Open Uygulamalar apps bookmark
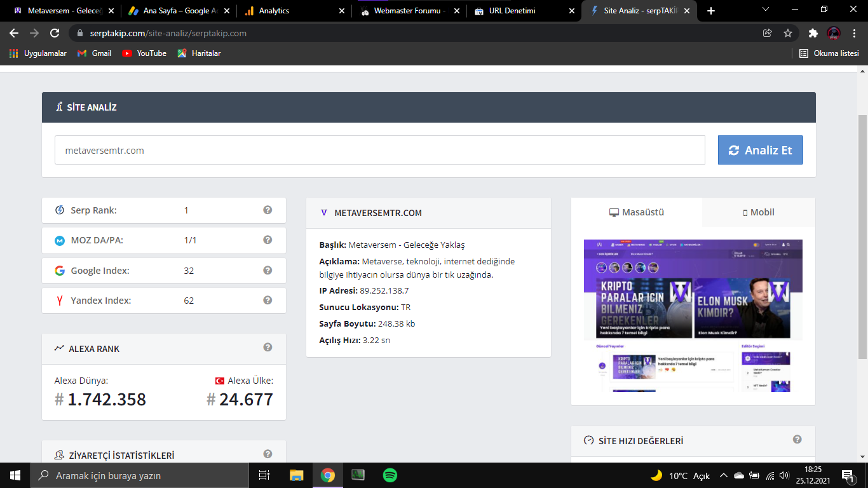Image resolution: width=868 pixels, height=488 pixels. pos(38,53)
